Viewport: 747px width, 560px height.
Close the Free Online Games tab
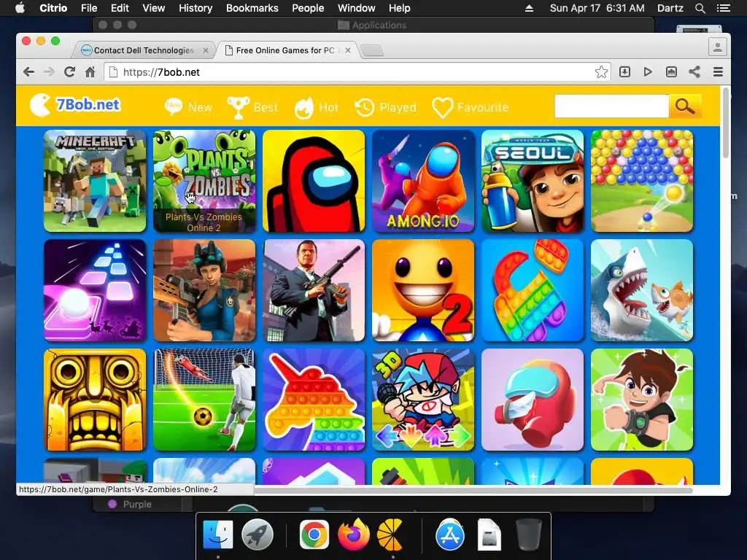[348, 50]
